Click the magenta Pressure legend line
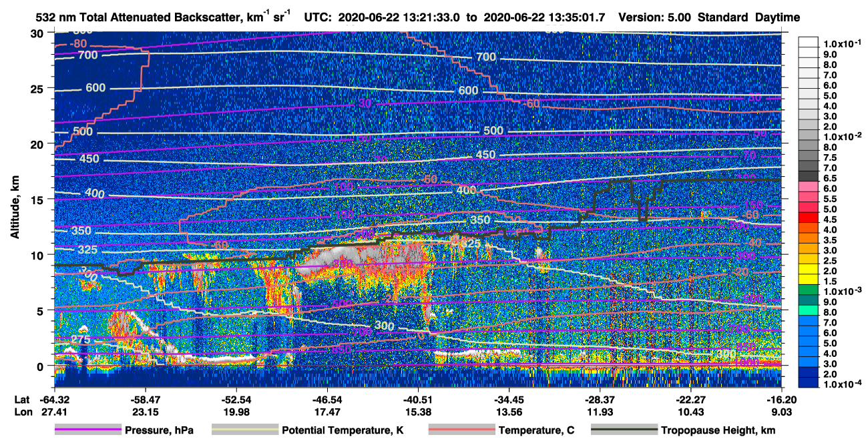The height and width of the screenshot is (445, 868). point(88,430)
